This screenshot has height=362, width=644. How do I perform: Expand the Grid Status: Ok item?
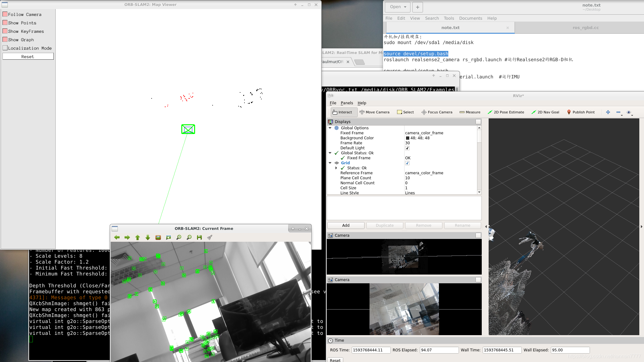(x=336, y=168)
